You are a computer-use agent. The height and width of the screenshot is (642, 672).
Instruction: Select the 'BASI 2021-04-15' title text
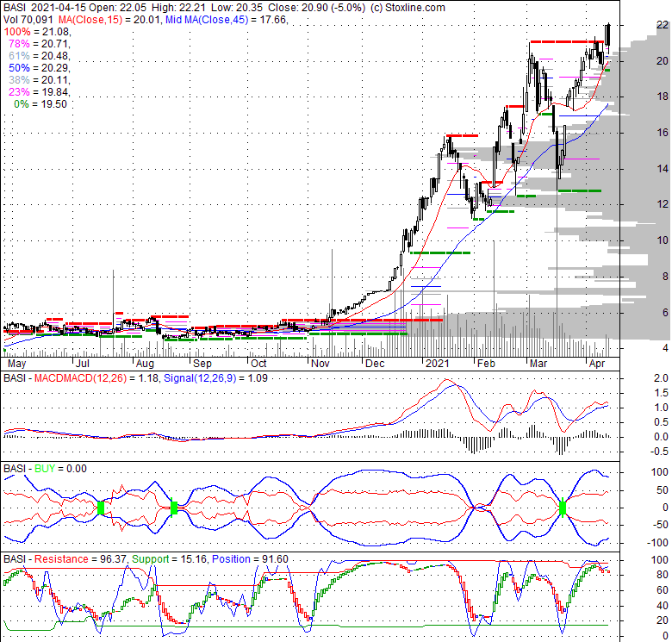(45, 8)
